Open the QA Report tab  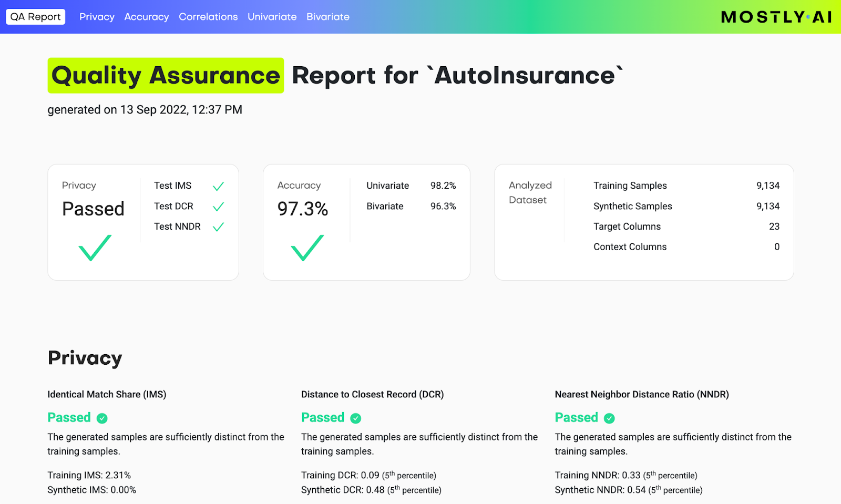[36, 17]
